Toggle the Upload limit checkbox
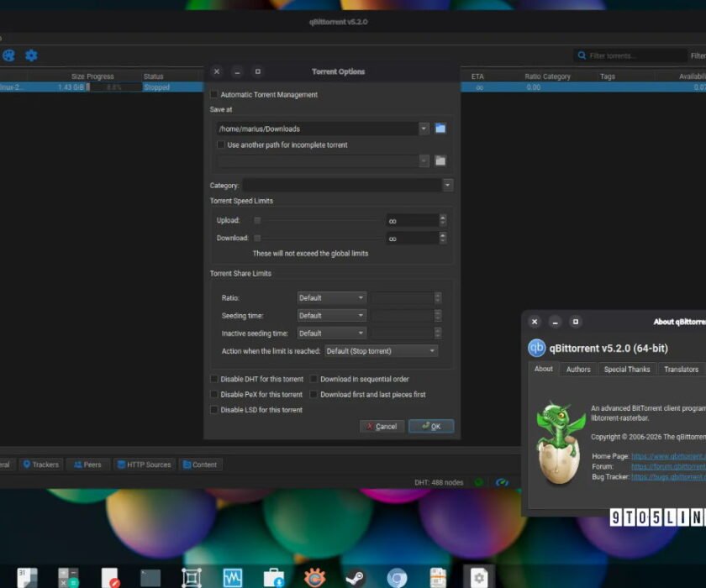Image resolution: width=706 pixels, height=588 pixels. coord(257,220)
